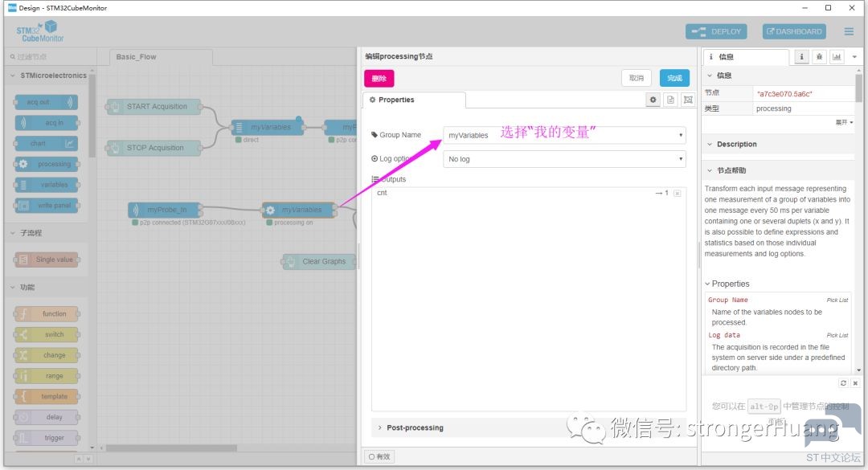This screenshot has width=868, height=470.
Task: Click the 展开 expand link
Action: (x=844, y=122)
